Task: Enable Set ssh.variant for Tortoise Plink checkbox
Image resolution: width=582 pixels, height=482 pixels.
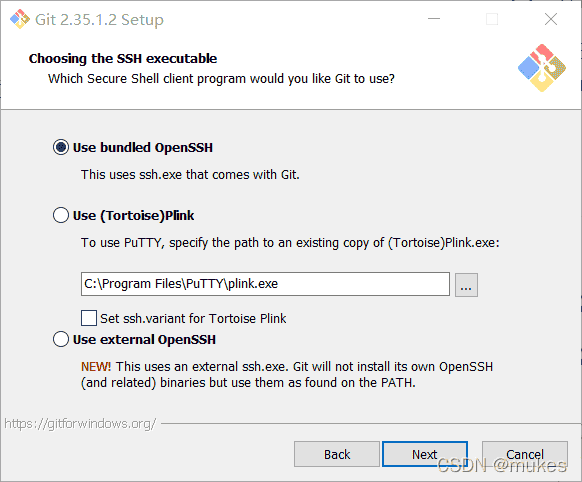Action: (x=89, y=318)
